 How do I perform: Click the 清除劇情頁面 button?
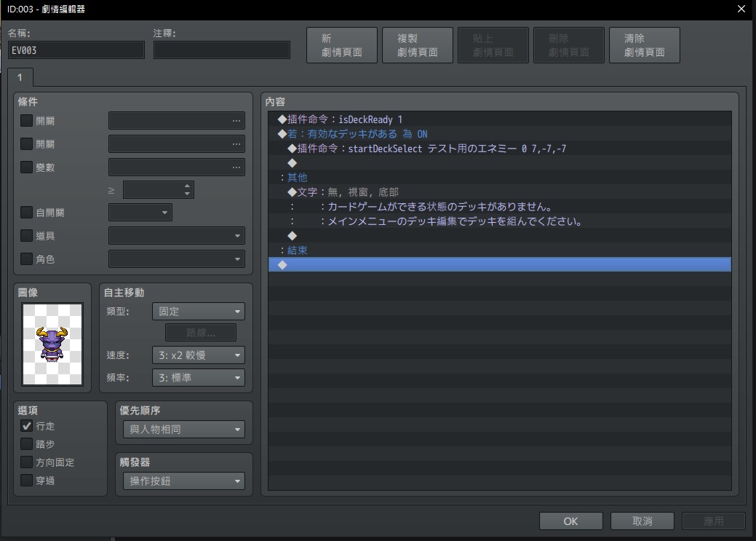tap(645, 45)
